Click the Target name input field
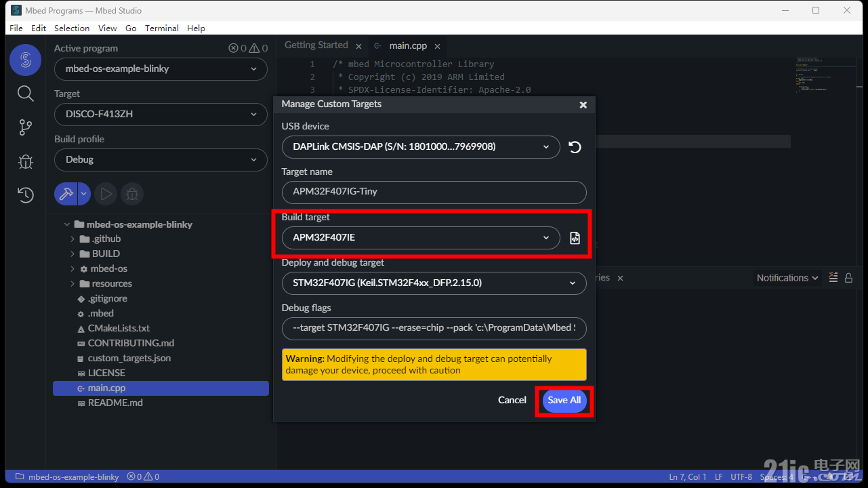 [x=434, y=192]
